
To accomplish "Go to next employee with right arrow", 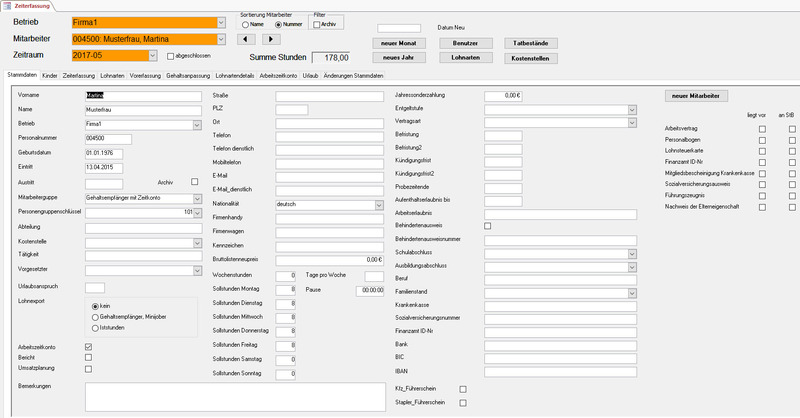I will 271,39.
